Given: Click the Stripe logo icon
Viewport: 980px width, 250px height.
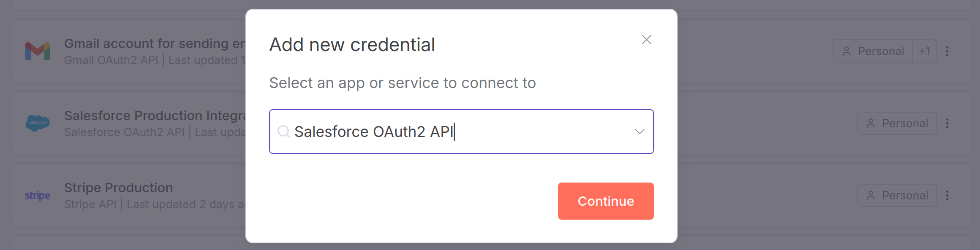Looking at the screenshot, I should point(37,195).
